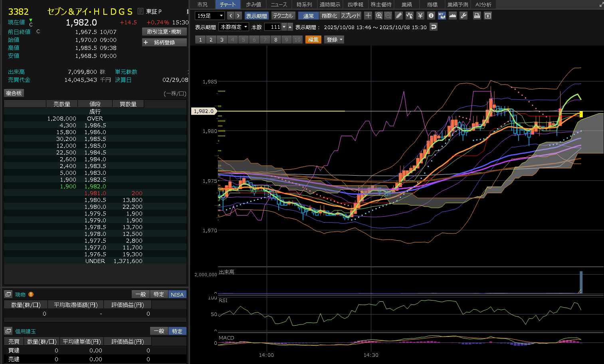Open the 四季報 tab

click(355, 4)
